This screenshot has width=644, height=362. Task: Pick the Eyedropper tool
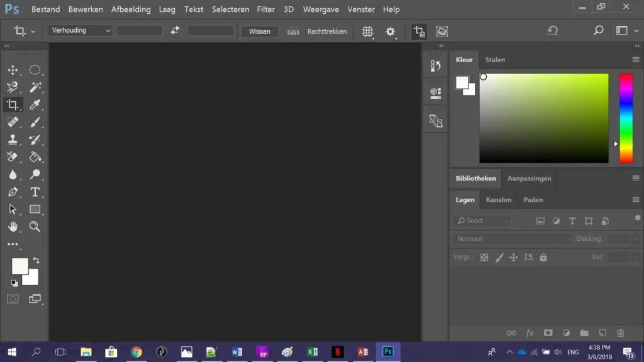tap(35, 105)
